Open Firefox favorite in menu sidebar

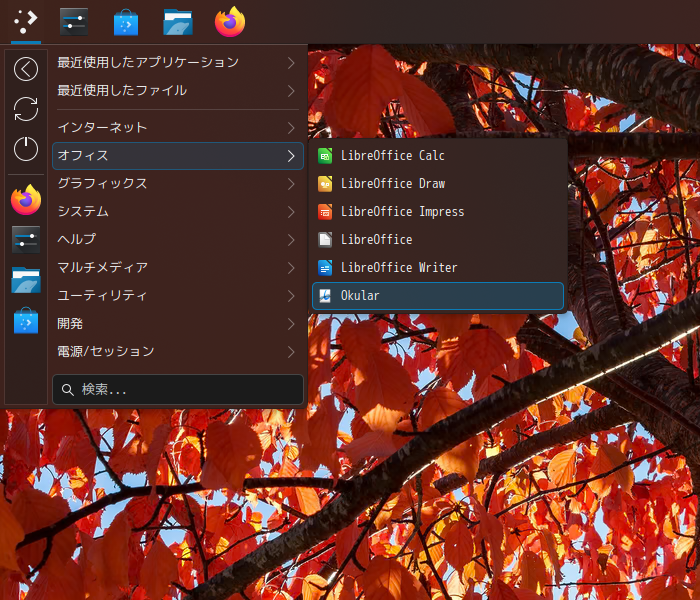click(26, 200)
